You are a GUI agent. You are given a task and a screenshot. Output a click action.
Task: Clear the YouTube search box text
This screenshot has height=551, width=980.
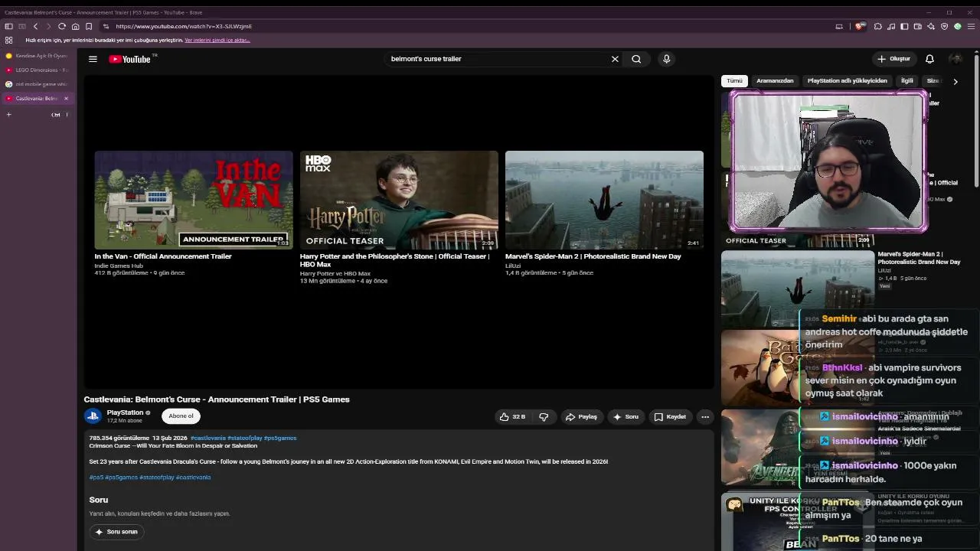(x=615, y=59)
